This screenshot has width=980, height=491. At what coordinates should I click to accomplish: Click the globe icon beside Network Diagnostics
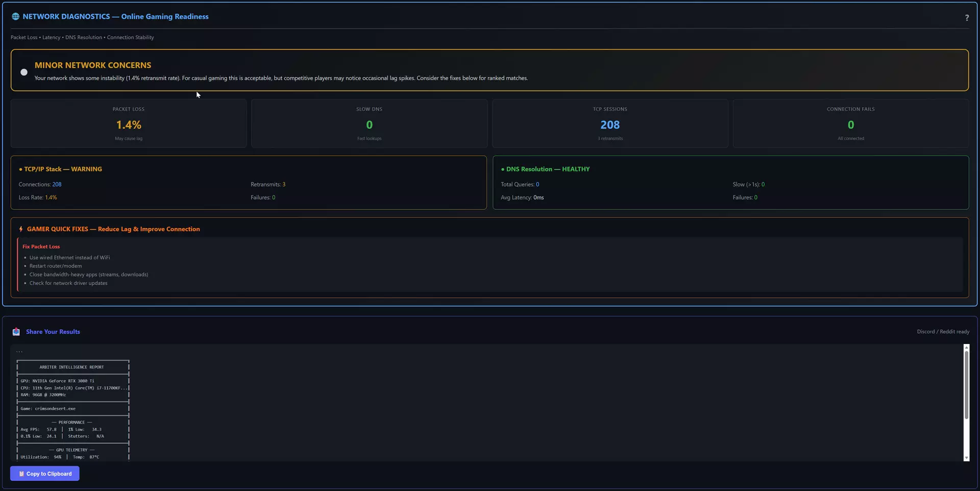(16, 16)
